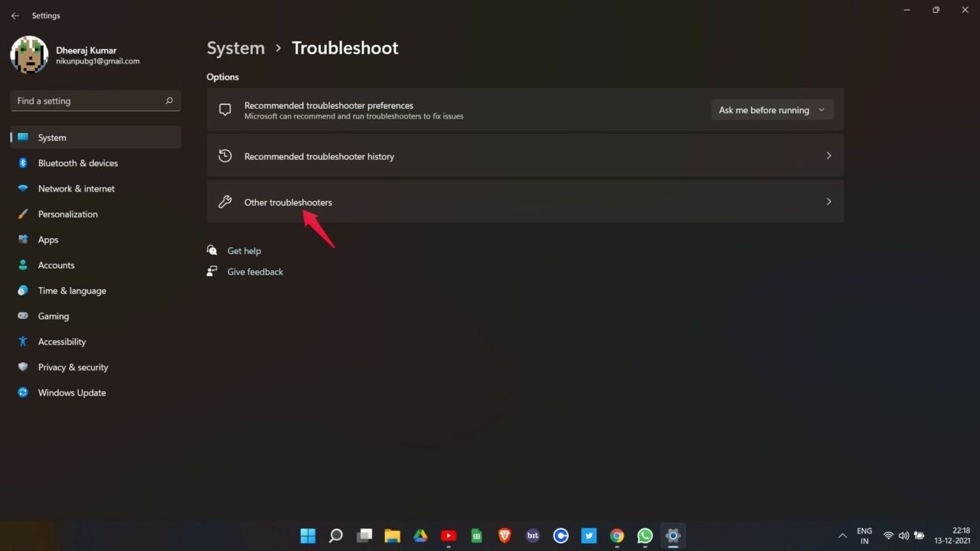Viewport: 980px width, 551px height.
Task: Open Wi-Fi quick settings from the tray
Action: click(888, 536)
